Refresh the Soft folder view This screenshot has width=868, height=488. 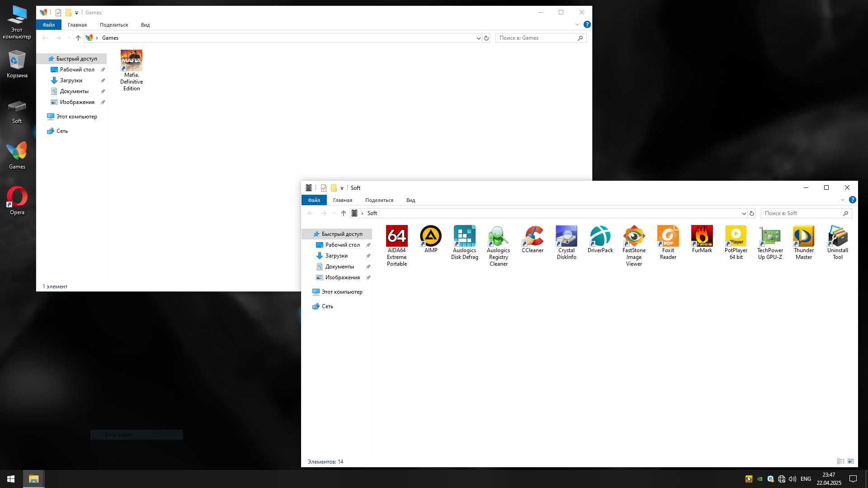tap(752, 213)
